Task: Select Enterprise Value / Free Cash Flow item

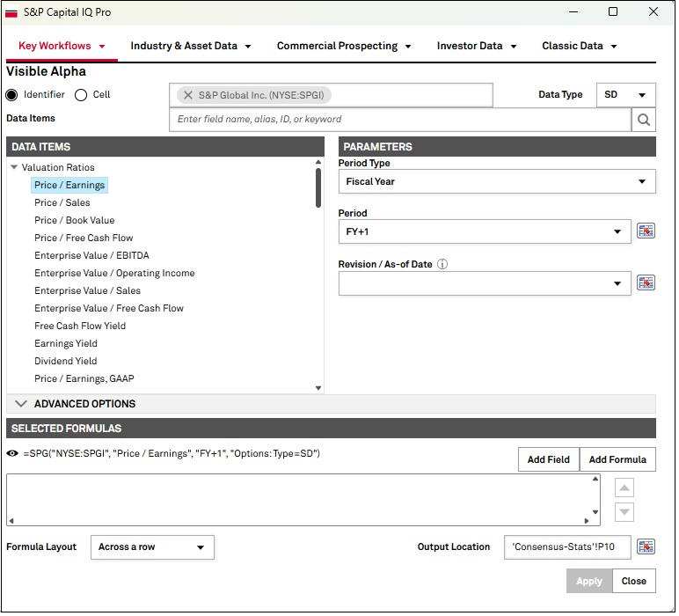Action: 110,310
